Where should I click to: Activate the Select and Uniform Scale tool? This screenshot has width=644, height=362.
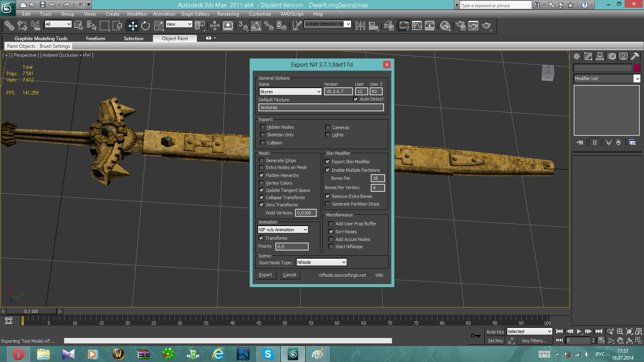pos(159,26)
